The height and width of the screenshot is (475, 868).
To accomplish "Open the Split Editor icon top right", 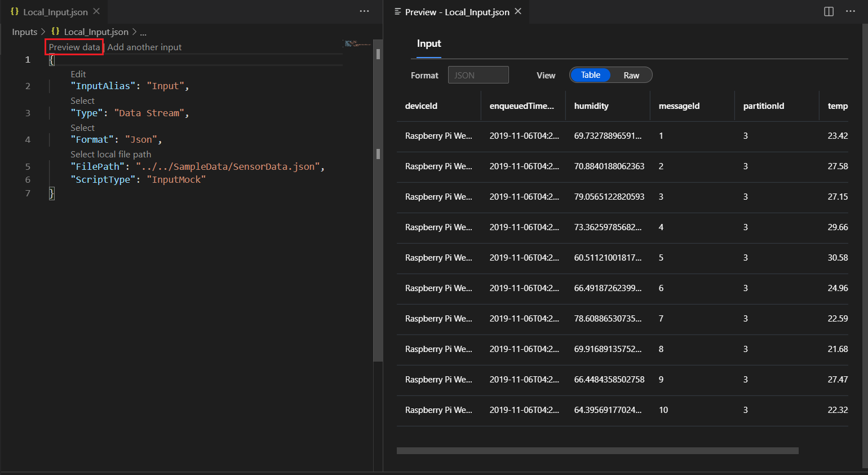I will [x=828, y=11].
